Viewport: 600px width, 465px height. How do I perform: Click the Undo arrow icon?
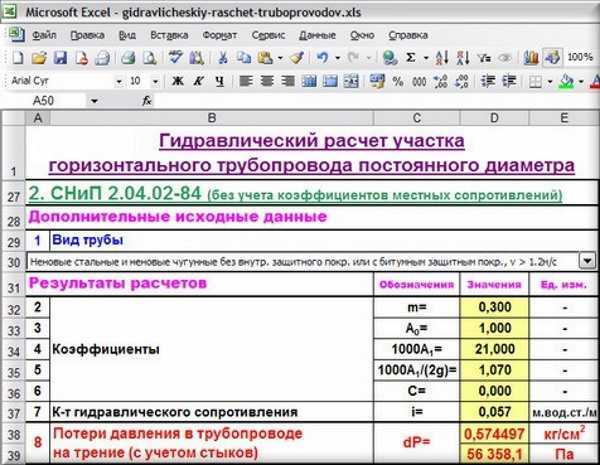[x=323, y=58]
